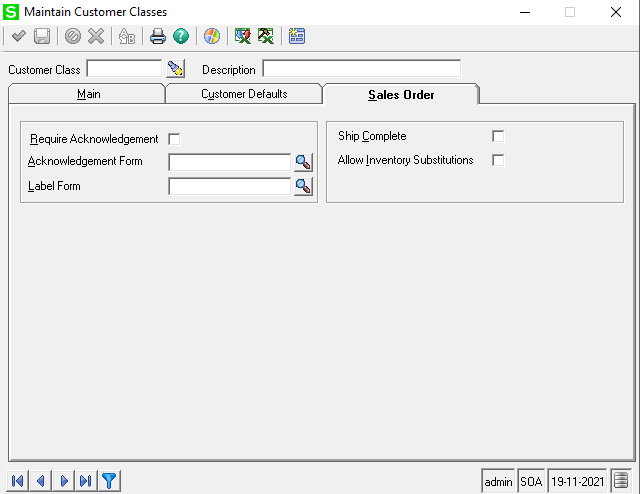Viewport: 640px width, 494px height.
Task: Enable Require Acknowledgement checkbox
Action: coord(175,139)
